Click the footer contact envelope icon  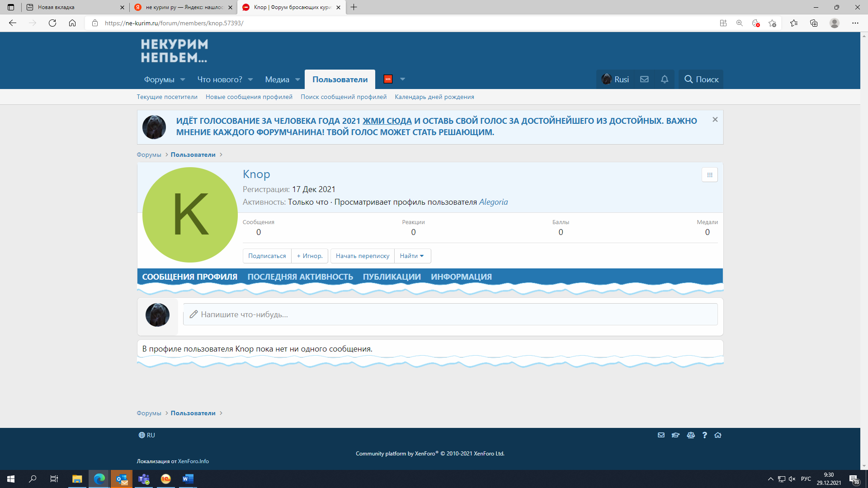click(x=661, y=435)
